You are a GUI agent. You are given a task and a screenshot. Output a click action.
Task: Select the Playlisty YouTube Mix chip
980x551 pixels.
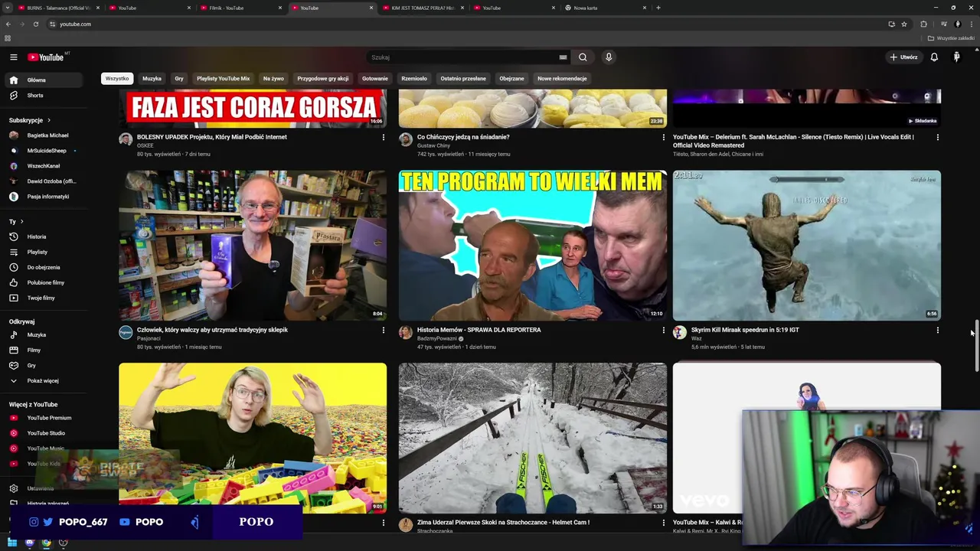click(223, 78)
